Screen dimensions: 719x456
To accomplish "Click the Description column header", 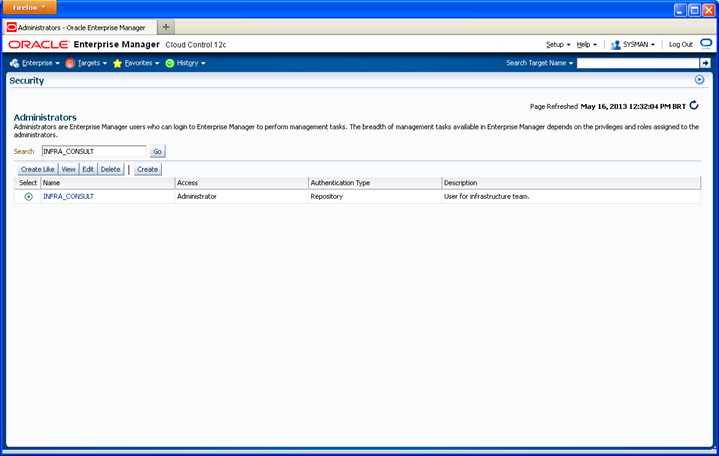I will pos(571,183).
